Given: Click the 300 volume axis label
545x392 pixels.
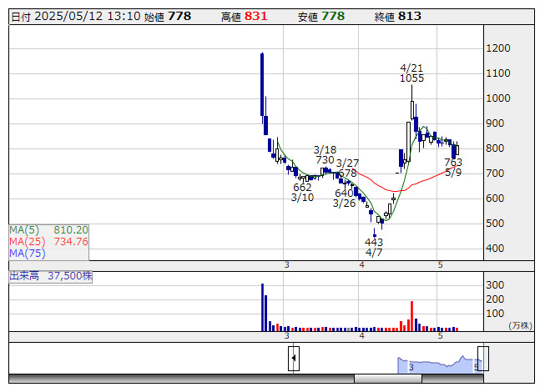Looking at the screenshot, I should point(495,285).
